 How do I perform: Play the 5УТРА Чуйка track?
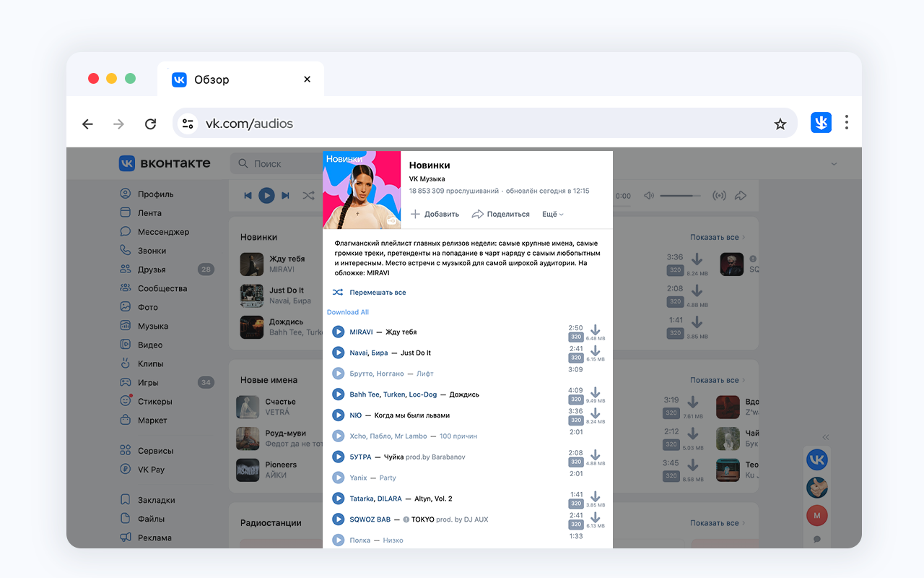[x=338, y=457]
